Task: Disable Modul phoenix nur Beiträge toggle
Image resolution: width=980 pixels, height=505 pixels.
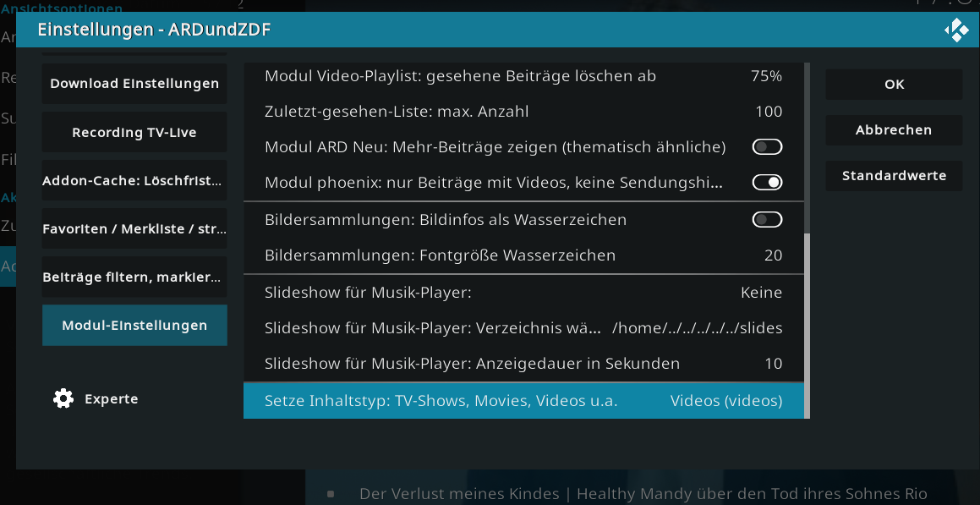Action: pos(767,183)
